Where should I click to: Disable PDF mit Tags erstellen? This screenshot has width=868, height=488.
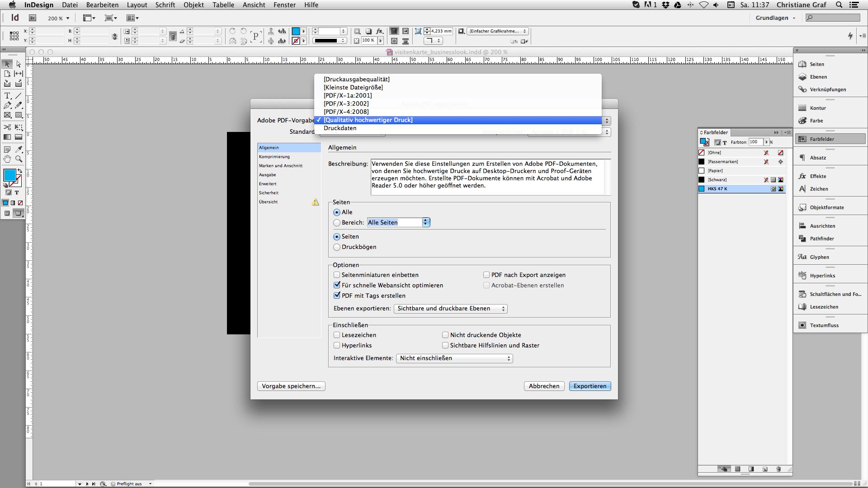point(337,295)
